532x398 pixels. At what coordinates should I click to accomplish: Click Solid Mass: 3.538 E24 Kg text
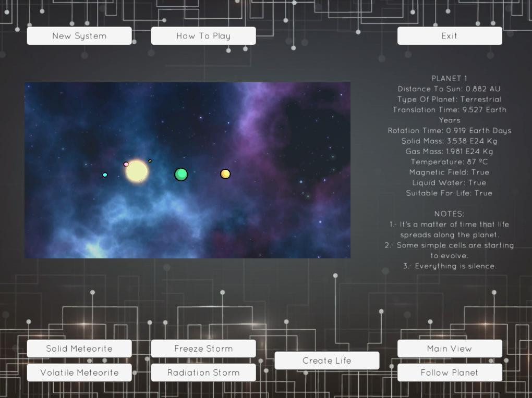point(449,141)
